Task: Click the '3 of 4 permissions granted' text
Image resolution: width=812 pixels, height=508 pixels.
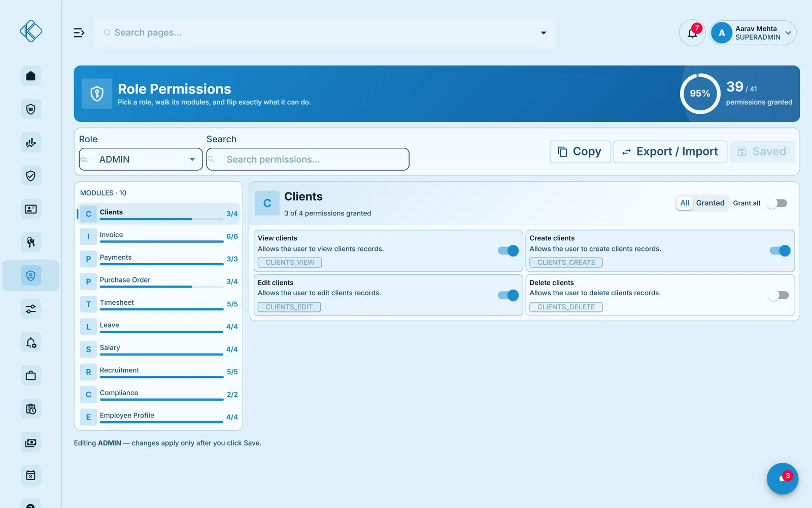Action: click(x=327, y=213)
